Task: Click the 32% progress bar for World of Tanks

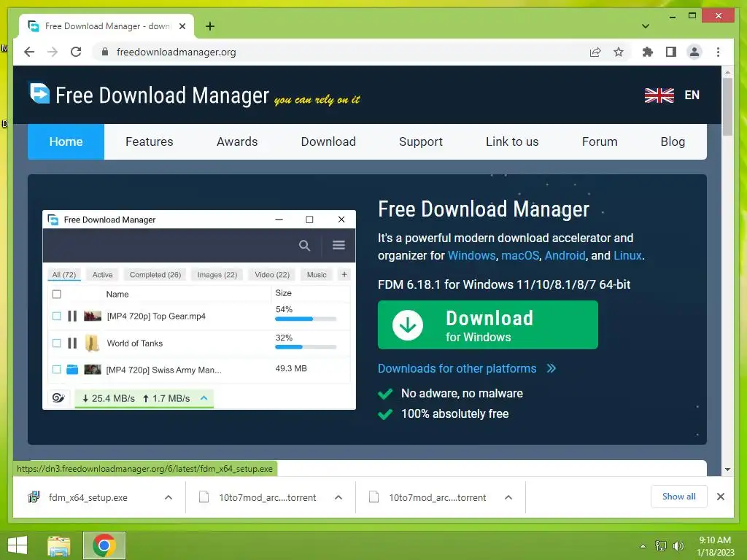Action: [x=306, y=347]
